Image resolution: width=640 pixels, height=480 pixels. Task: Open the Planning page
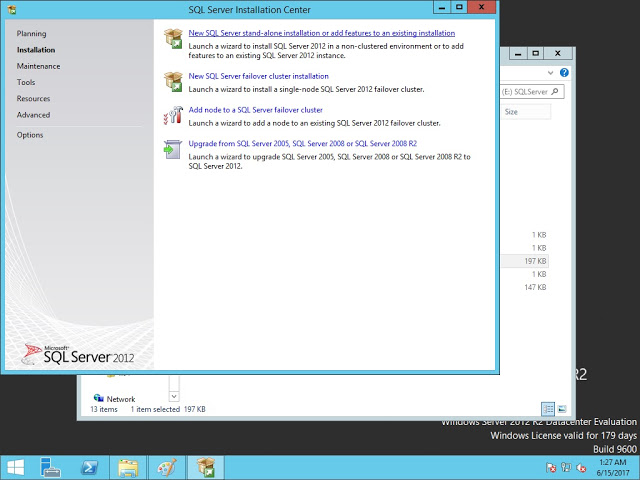tap(31, 34)
